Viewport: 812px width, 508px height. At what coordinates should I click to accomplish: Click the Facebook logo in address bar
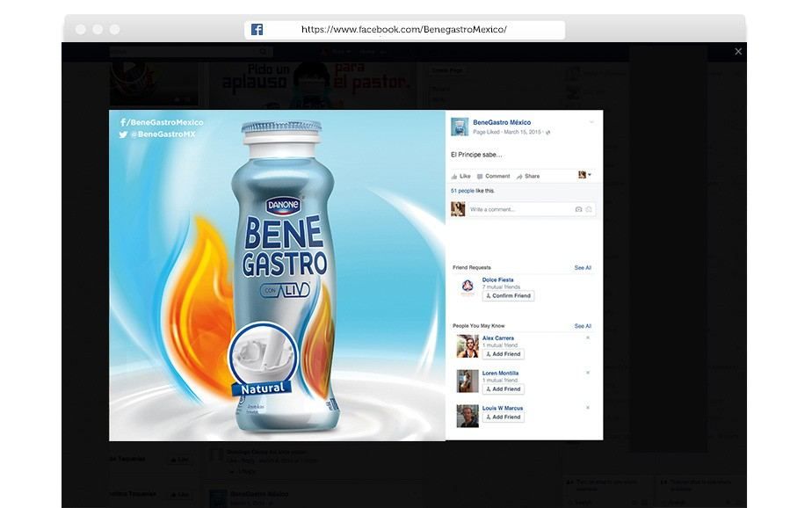click(257, 30)
